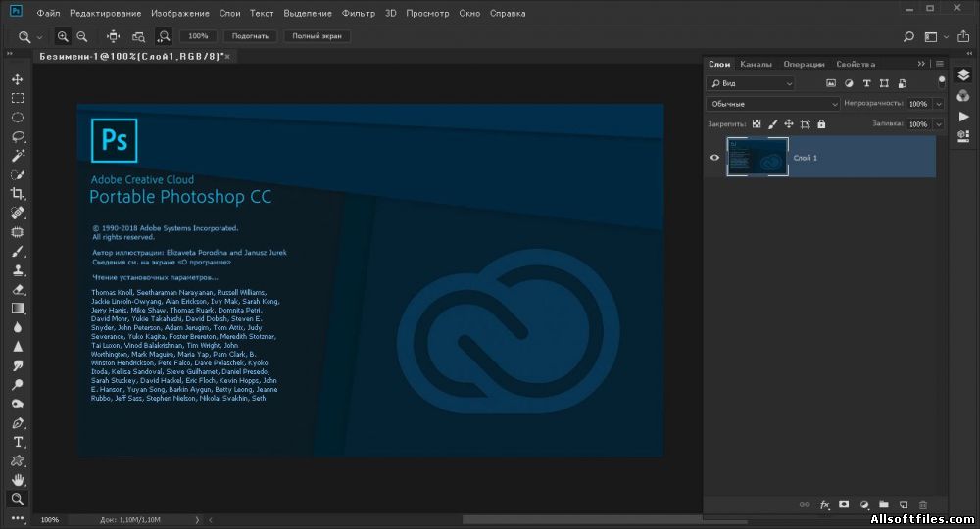Viewport: 980px width, 529px height.
Task: Delete layer using the trash icon
Action: point(923,505)
